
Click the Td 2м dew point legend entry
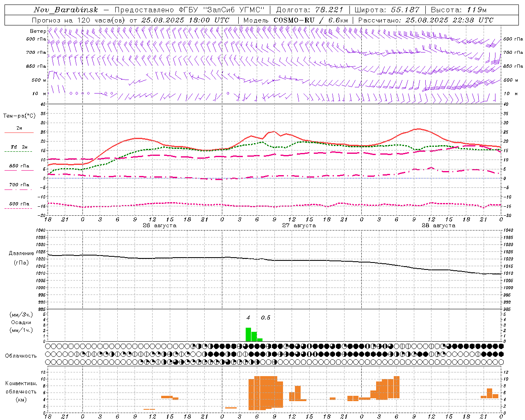(19, 147)
